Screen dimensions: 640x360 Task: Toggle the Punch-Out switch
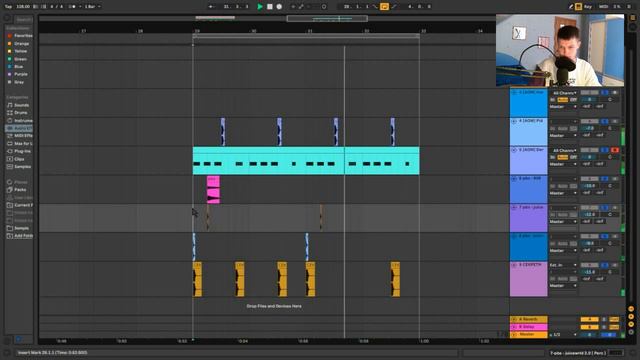(x=394, y=7)
